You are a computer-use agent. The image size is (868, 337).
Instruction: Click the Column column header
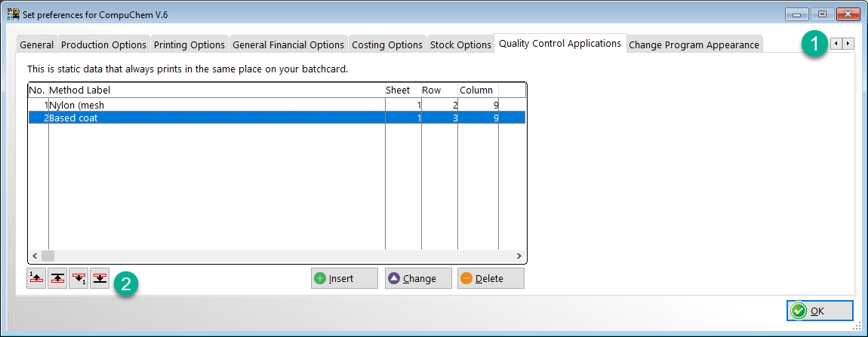[479, 90]
